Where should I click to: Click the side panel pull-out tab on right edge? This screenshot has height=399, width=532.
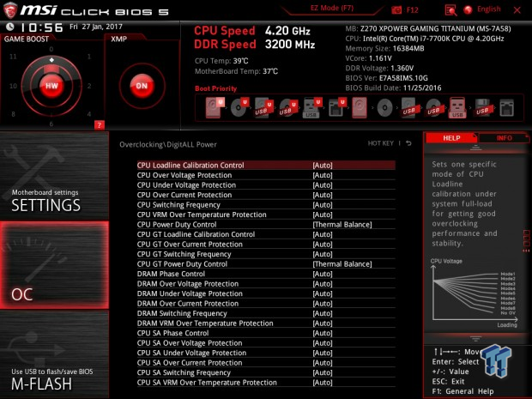coord(526,241)
